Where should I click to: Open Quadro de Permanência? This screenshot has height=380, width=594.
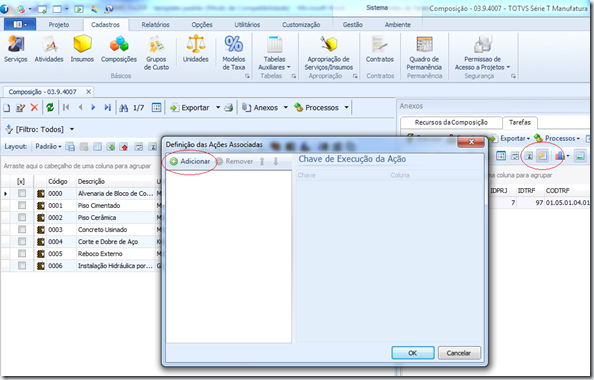point(424,52)
